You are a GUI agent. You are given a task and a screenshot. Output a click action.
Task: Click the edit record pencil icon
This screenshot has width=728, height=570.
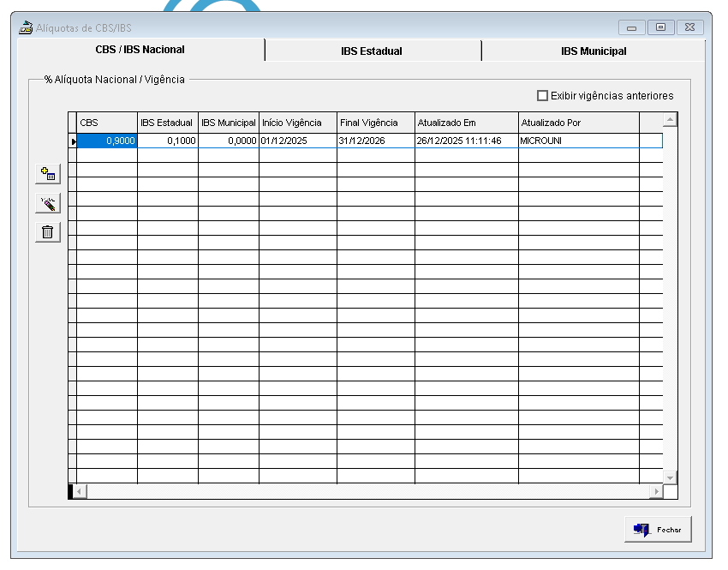tap(48, 203)
